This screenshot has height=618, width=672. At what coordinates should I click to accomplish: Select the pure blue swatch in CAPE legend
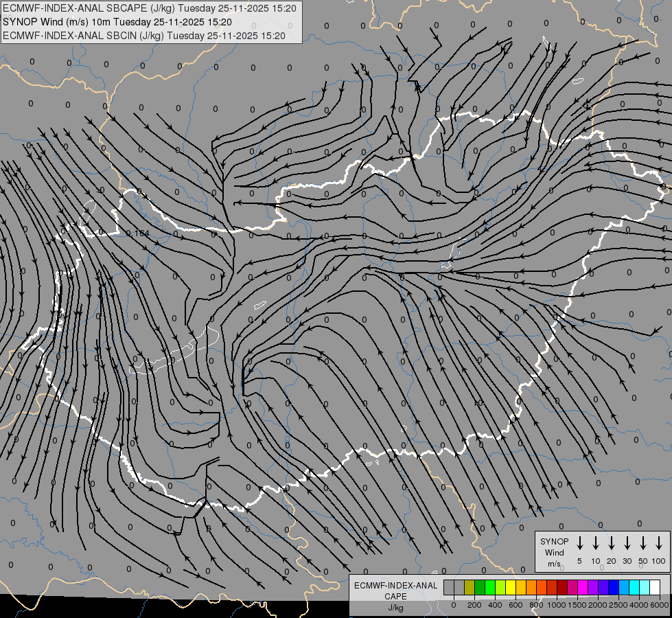[x=613, y=587]
